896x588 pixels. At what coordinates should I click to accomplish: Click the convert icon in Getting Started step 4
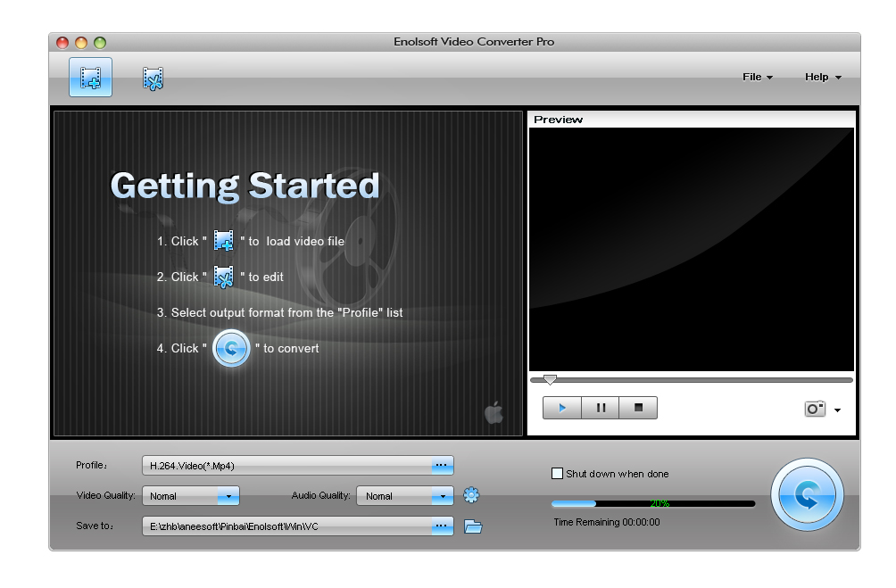pyautogui.click(x=231, y=349)
